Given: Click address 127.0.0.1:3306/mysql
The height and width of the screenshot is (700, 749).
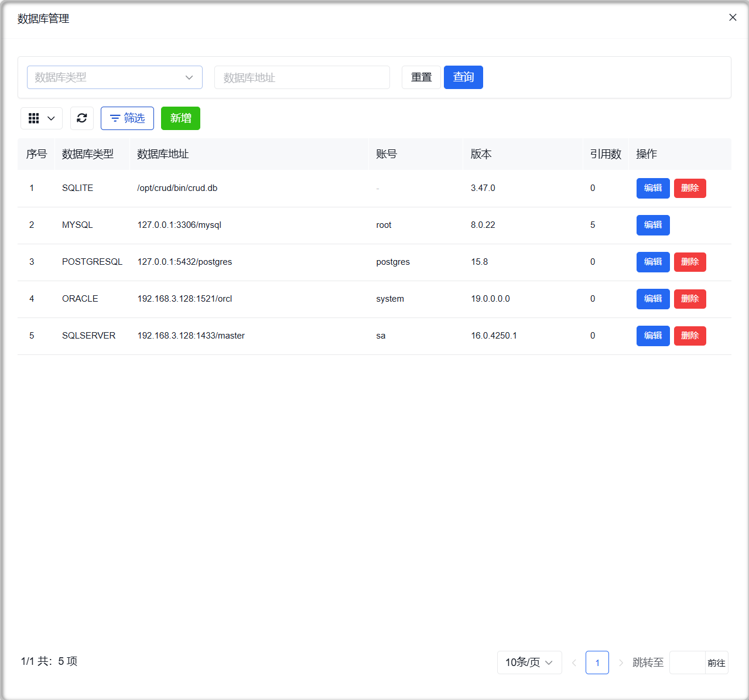Looking at the screenshot, I should click(179, 225).
